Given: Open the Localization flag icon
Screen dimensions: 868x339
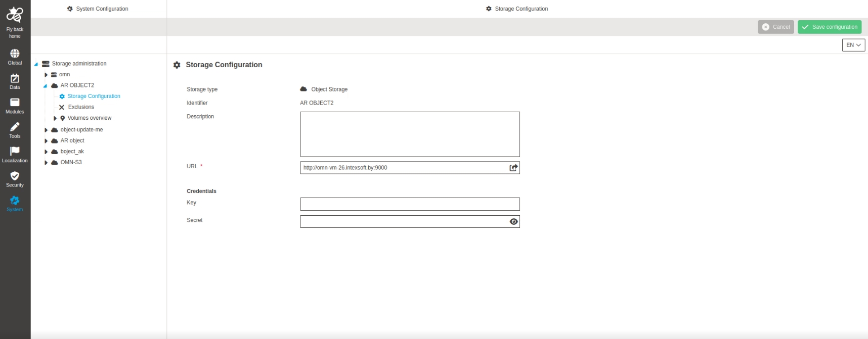Looking at the screenshot, I should click(x=15, y=151).
